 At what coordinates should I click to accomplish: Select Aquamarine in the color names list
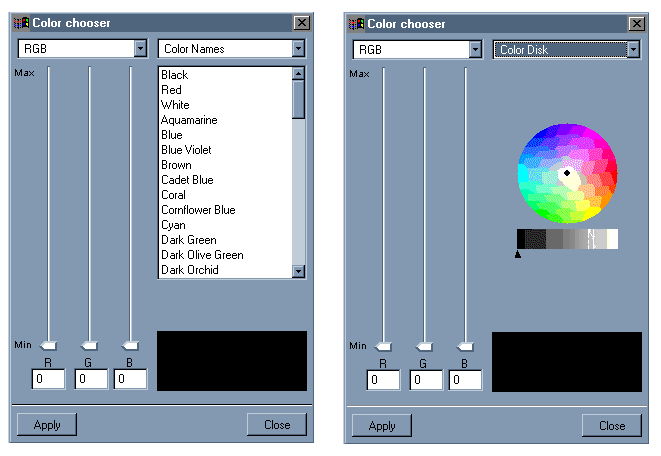[189, 120]
